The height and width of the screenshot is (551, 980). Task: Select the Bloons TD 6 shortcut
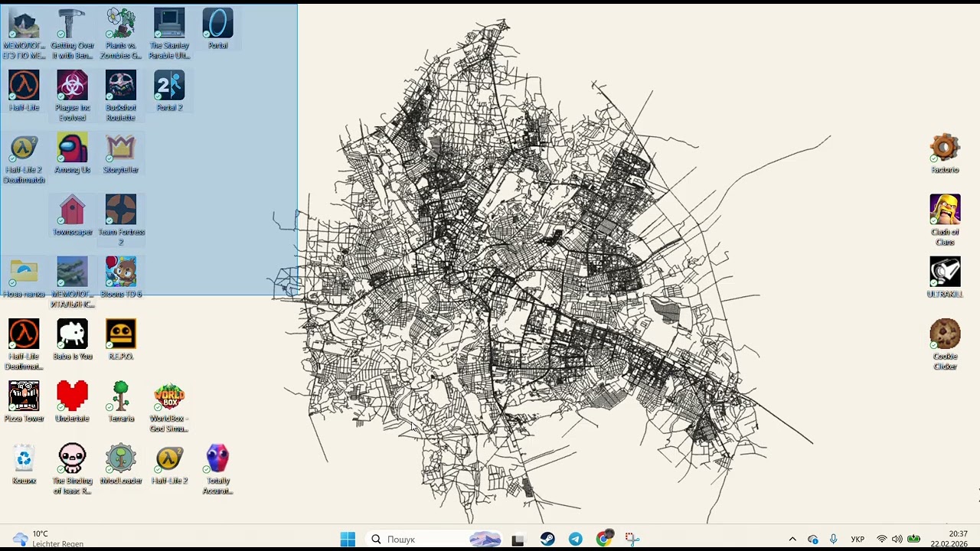pyautogui.click(x=121, y=278)
